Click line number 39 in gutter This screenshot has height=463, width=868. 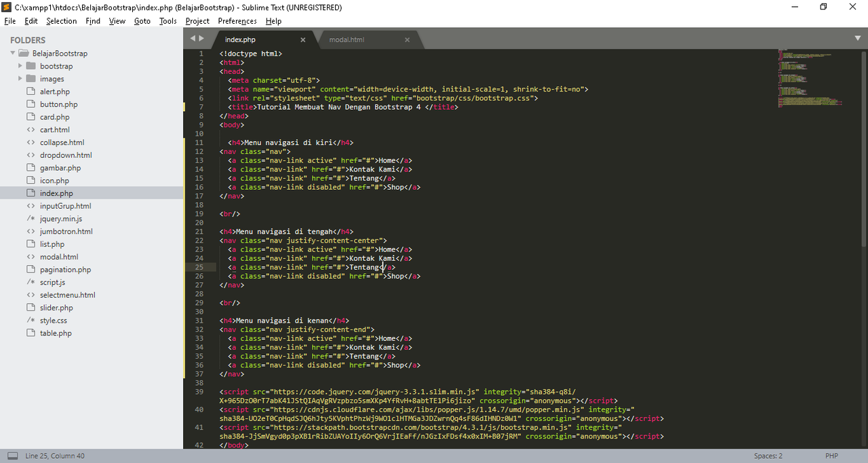(199, 392)
